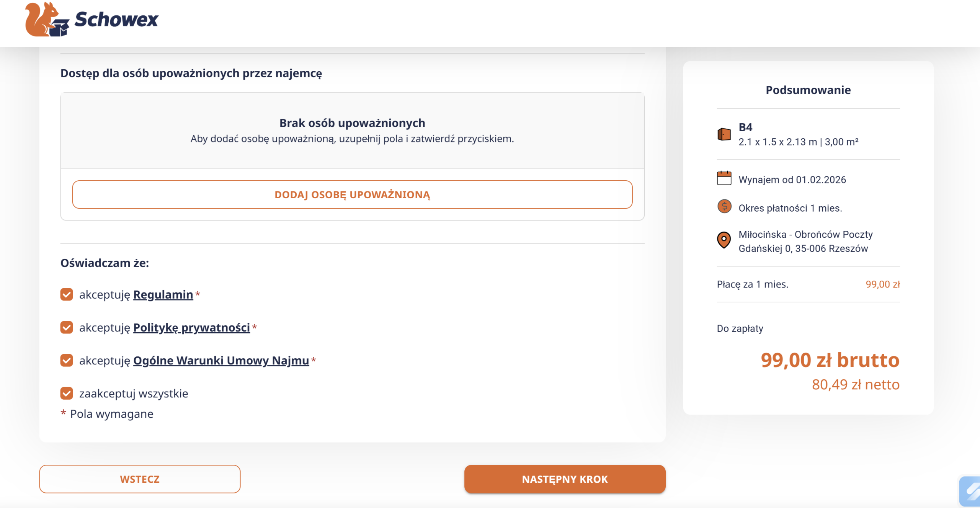Go back with the Wstecz button
This screenshot has width=980, height=508.
pos(140,479)
